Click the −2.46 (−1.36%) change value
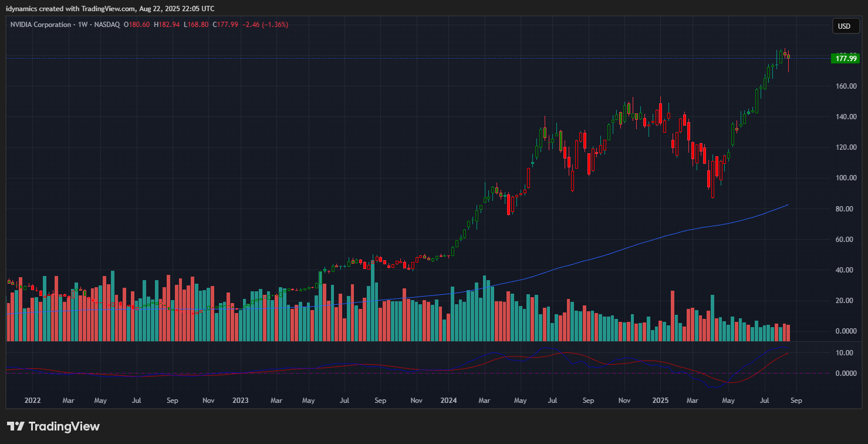 pos(265,25)
